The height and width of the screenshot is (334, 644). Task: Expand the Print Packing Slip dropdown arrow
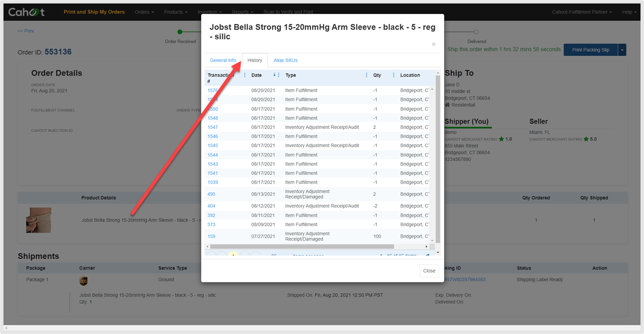pos(622,50)
